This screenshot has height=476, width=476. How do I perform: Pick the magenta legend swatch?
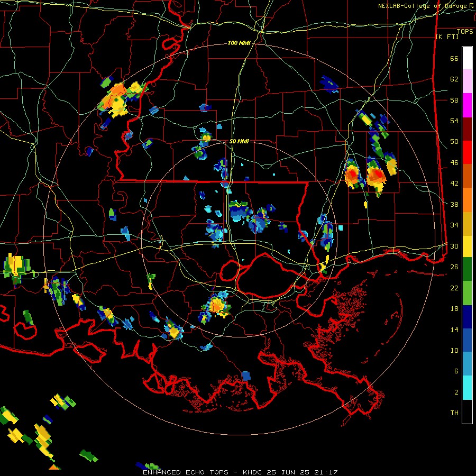coord(467,105)
